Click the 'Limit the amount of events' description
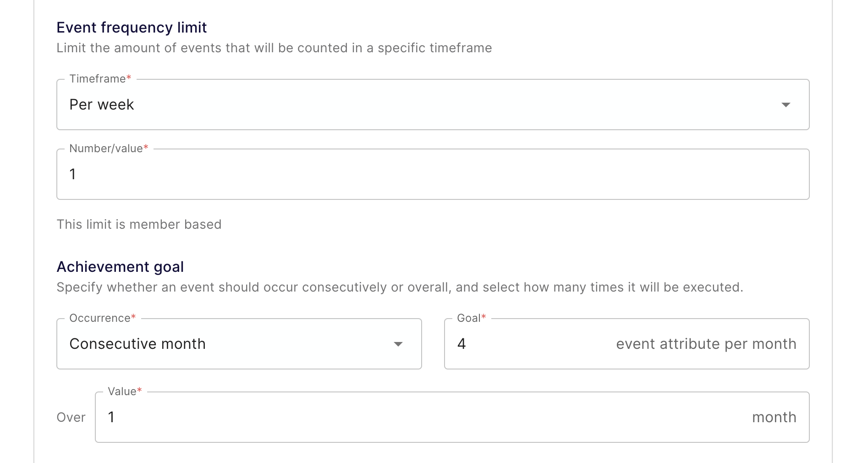The image size is (868, 463). tap(274, 48)
